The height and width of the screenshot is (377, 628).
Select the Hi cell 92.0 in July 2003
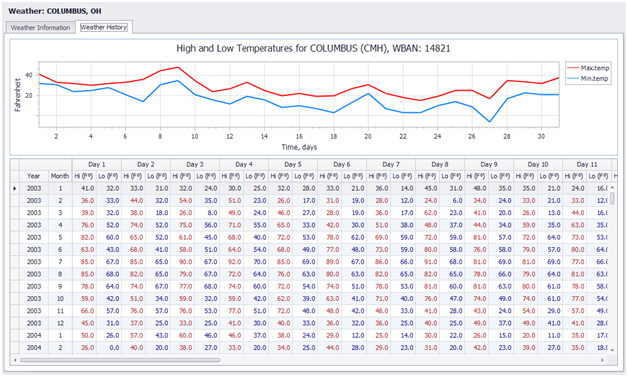231,262
